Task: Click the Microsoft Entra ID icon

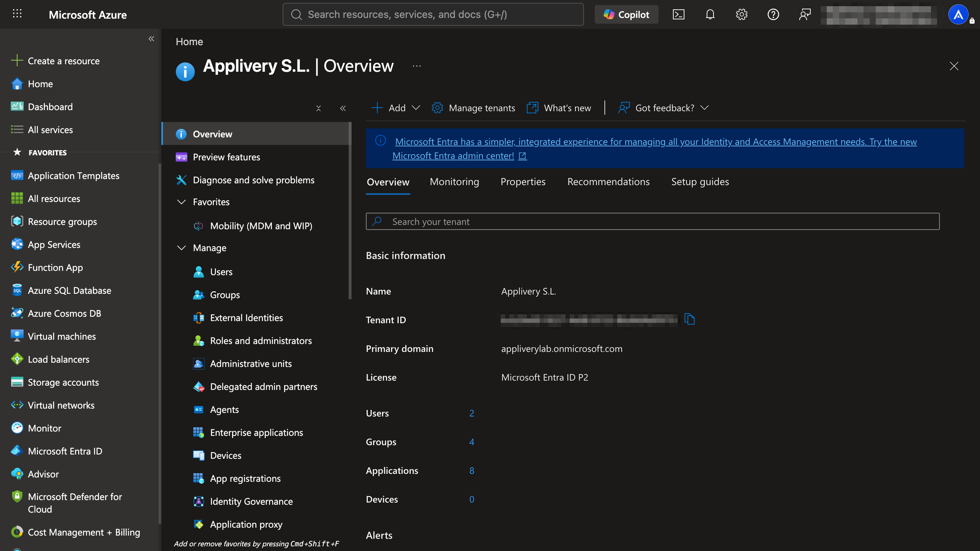Action: pyautogui.click(x=17, y=451)
